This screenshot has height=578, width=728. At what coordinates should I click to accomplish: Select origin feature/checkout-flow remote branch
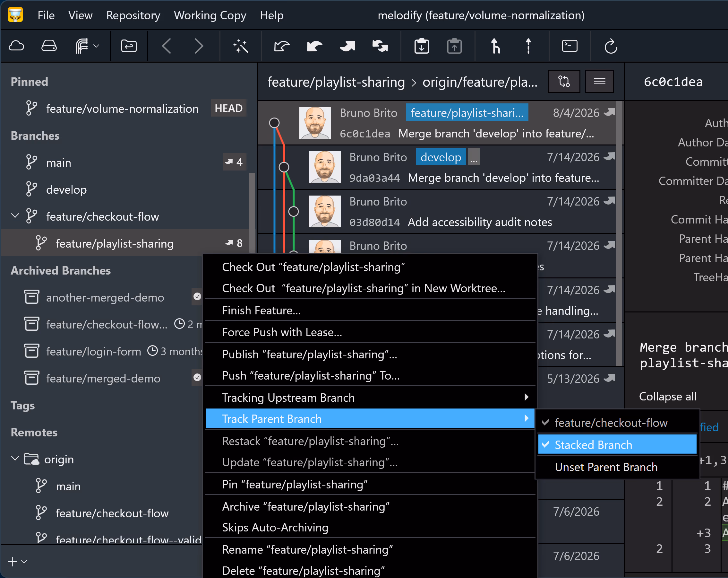click(101, 513)
